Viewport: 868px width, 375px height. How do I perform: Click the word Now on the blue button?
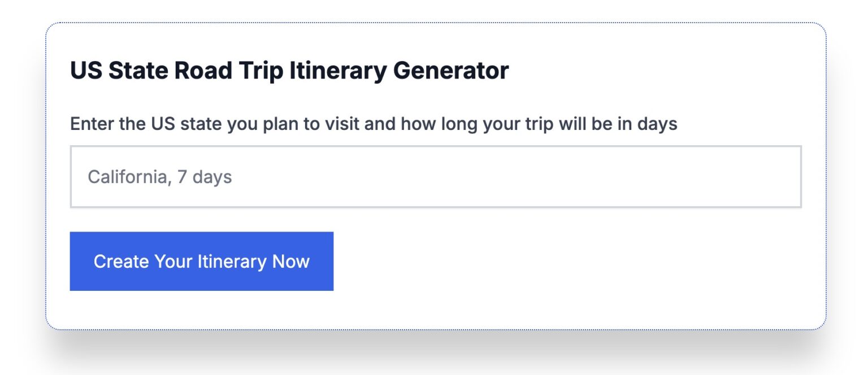(x=291, y=261)
